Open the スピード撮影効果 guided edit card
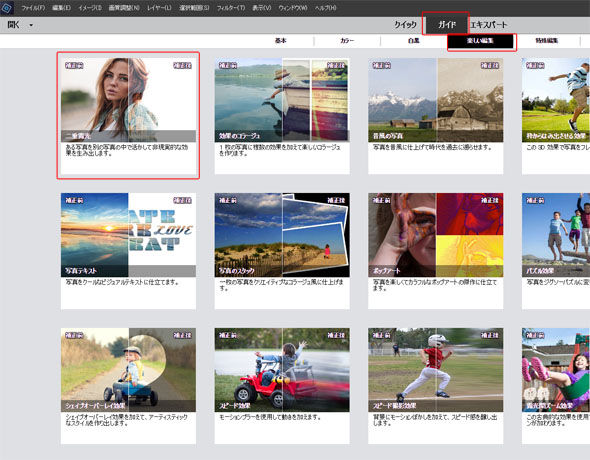This screenshot has height=460, width=590. pos(435,386)
